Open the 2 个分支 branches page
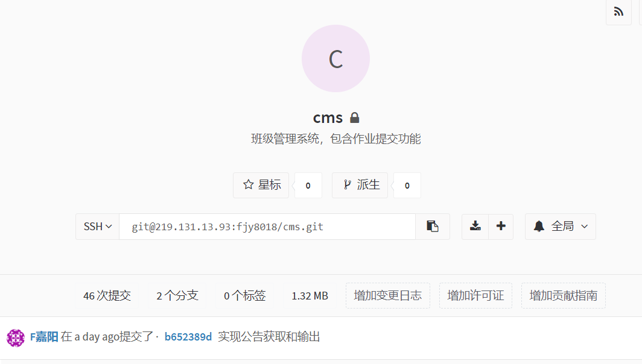642x364 pixels. coord(177,296)
